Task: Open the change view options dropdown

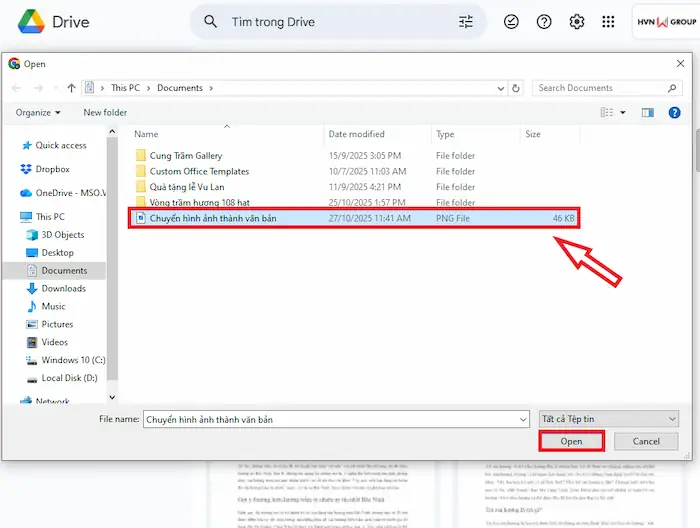Action: coord(623,113)
